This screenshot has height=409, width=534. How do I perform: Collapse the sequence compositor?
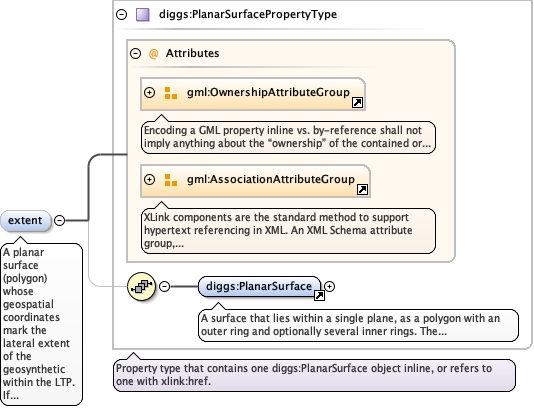[164, 286]
